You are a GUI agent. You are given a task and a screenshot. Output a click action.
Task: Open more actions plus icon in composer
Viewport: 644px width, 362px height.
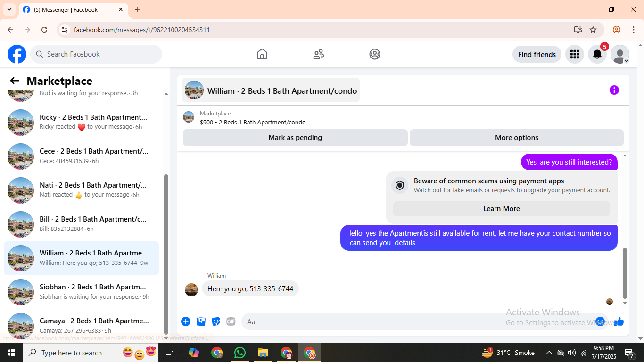point(186,321)
